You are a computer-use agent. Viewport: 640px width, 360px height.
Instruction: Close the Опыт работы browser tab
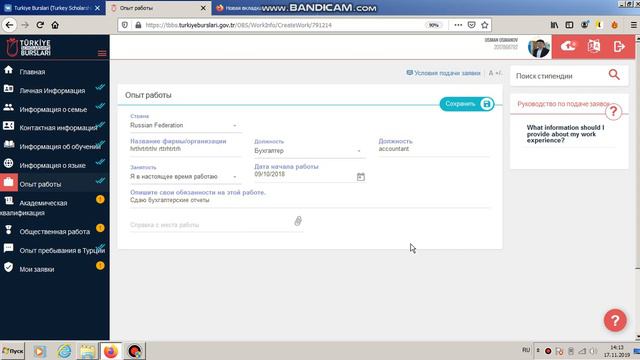[x=203, y=8]
